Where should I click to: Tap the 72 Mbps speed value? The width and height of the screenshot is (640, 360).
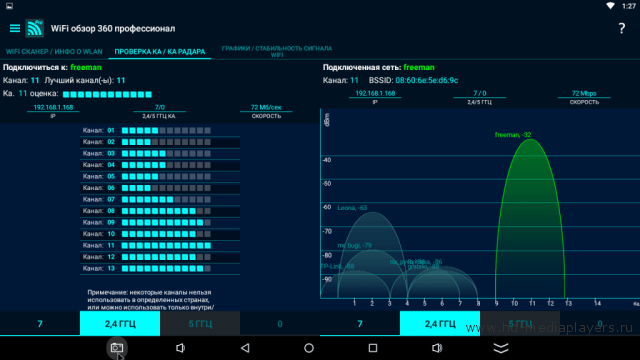584,93
